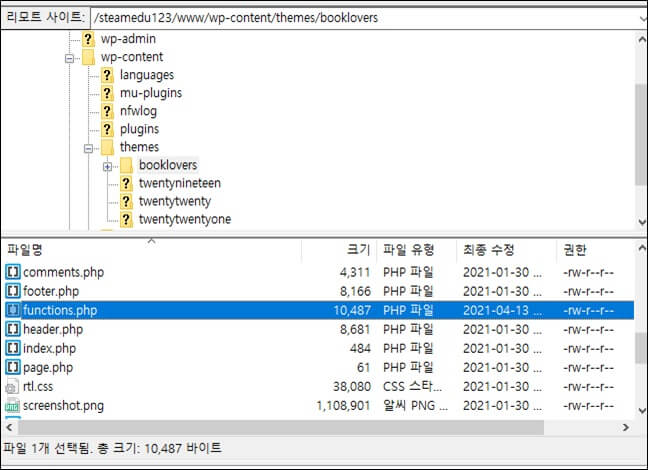Expand the booklovers tree node

107,167
